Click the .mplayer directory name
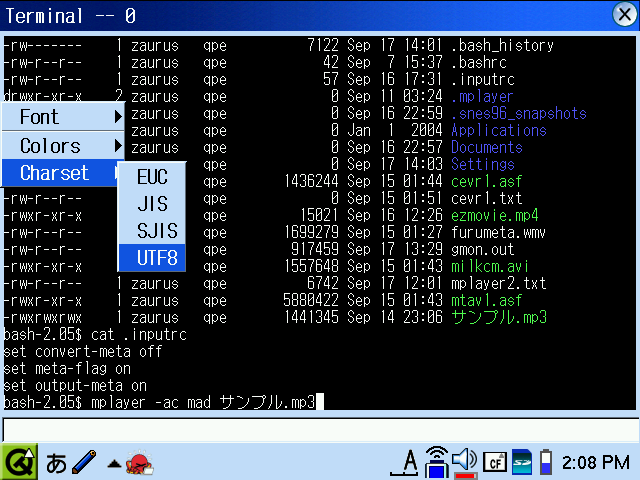 coord(482,97)
